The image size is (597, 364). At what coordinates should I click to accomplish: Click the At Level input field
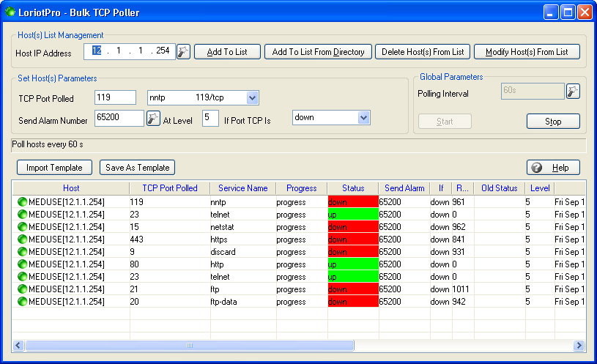pos(210,118)
